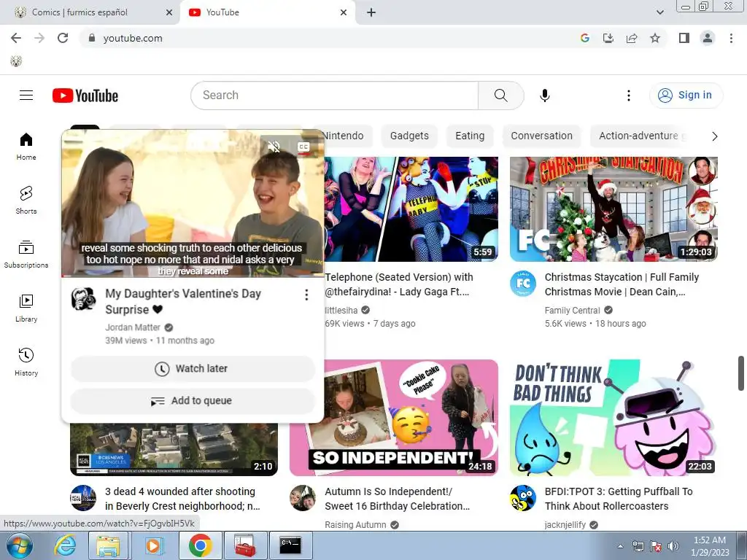Open Subscriptions in the sidebar
The width and height of the screenshot is (747, 560).
coord(26,254)
